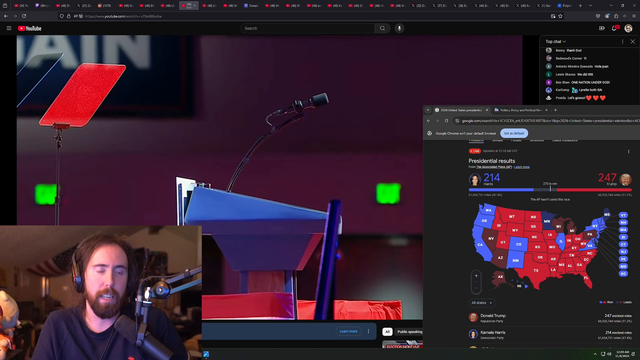Select the President results tab
640x360 pixels.
click(x=476, y=140)
